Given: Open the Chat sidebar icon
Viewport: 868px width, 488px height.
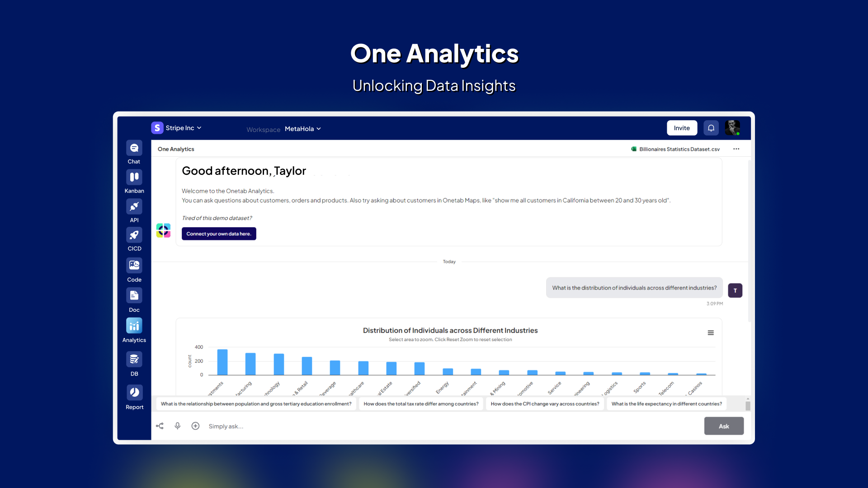Looking at the screenshot, I should coord(134,148).
